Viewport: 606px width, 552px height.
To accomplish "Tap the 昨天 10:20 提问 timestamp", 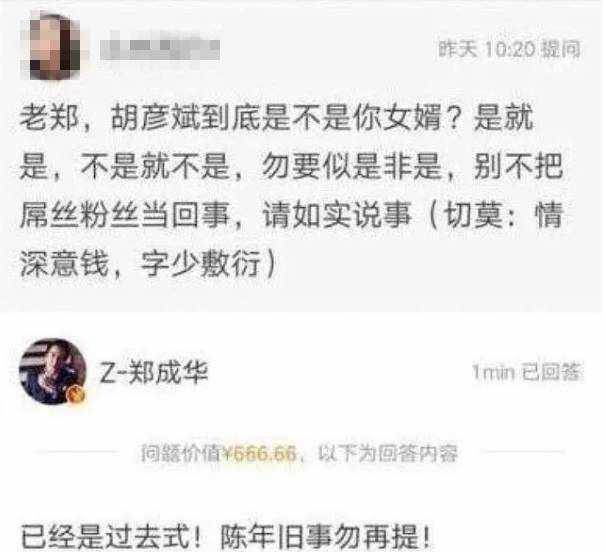I will click(509, 49).
